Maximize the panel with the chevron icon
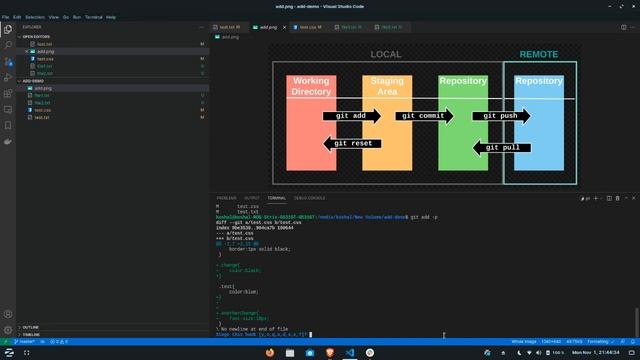The height and width of the screenshot is (360, 640). coord(626,198)
